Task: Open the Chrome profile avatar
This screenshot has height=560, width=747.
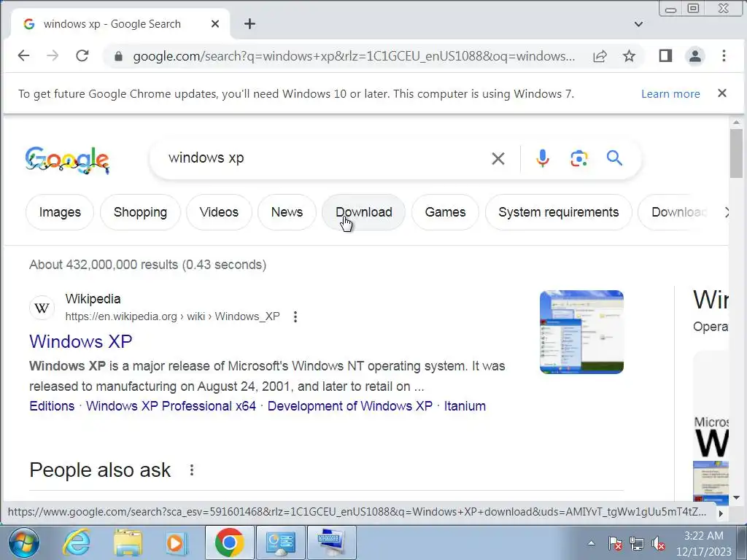Action: click(x=695, y=56)
